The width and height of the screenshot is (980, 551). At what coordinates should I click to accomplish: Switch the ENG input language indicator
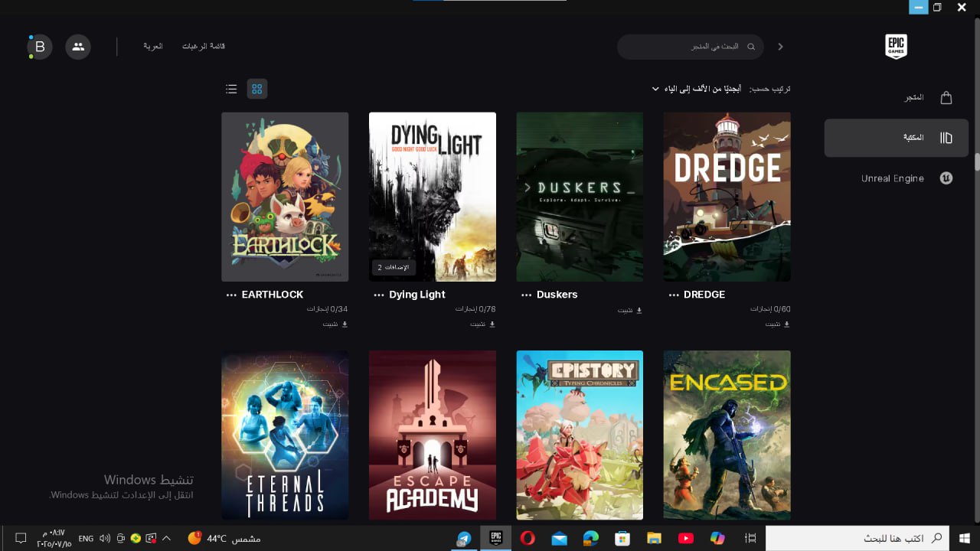86,538
